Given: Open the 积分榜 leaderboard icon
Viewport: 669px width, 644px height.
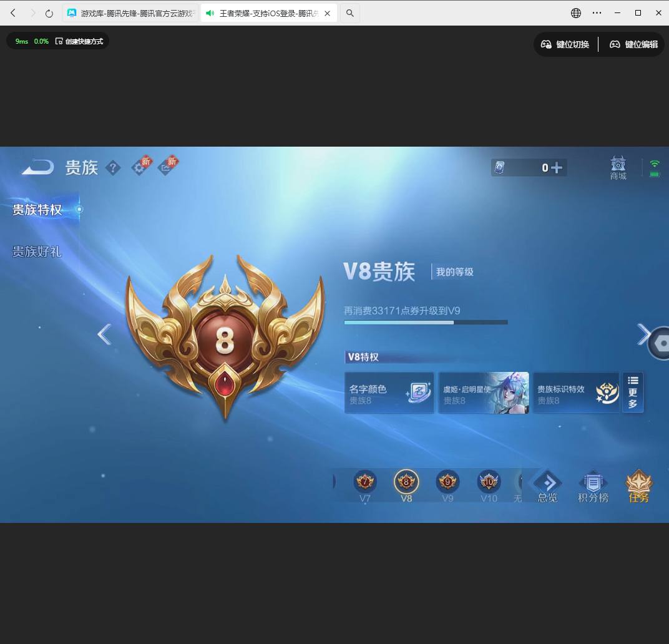Looking at the screenshot, I should (x=593, y=486).
